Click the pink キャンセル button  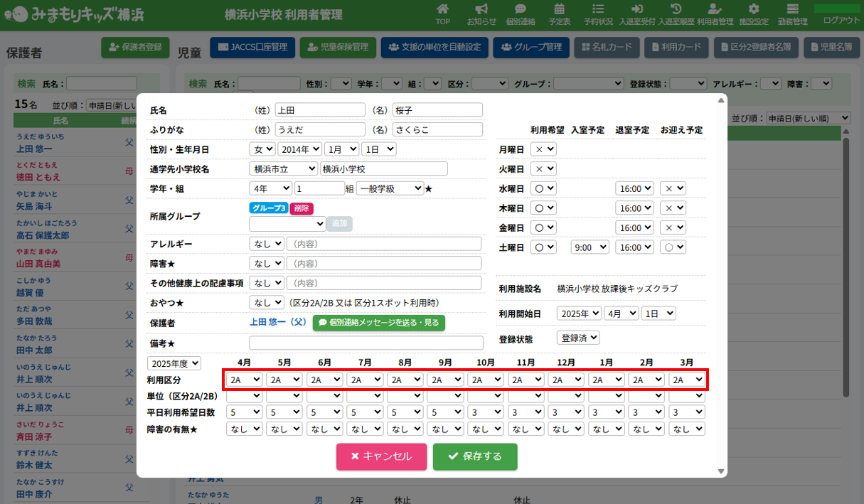pos(381,456)
